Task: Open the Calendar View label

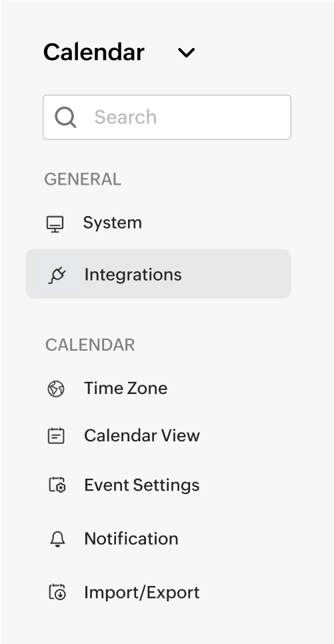Action: click(x=142, y=435)
